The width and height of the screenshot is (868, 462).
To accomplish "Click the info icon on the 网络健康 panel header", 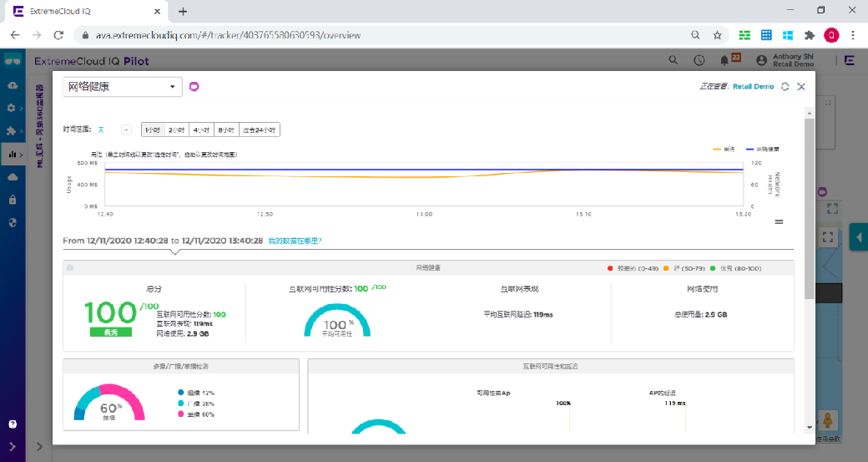I will [x=70, y=268].
